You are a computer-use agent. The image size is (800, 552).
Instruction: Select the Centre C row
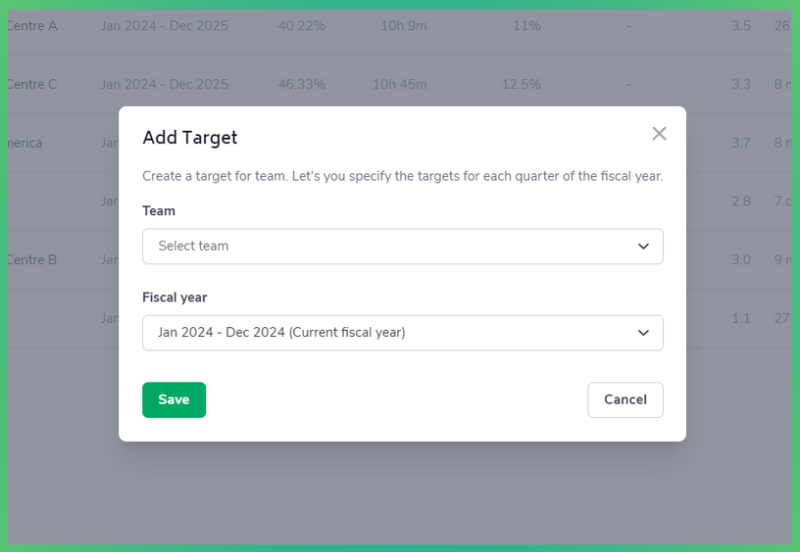click(x=31, y=85)
